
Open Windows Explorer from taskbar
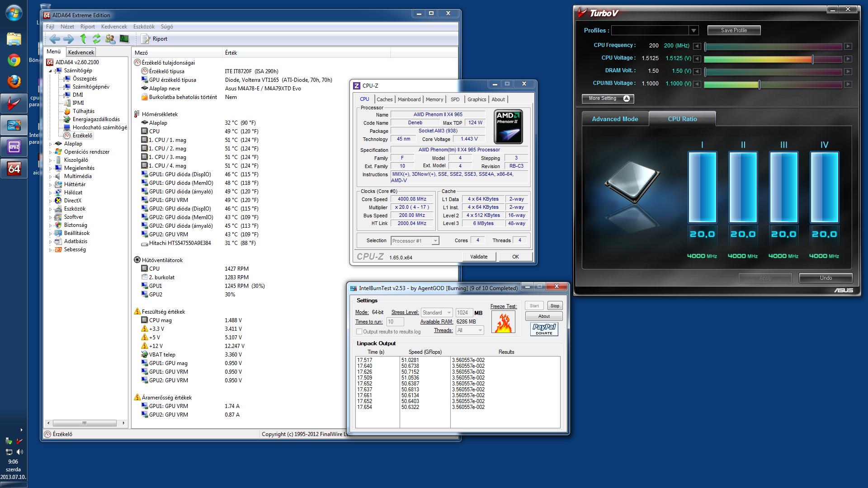(x=14, y=39)
